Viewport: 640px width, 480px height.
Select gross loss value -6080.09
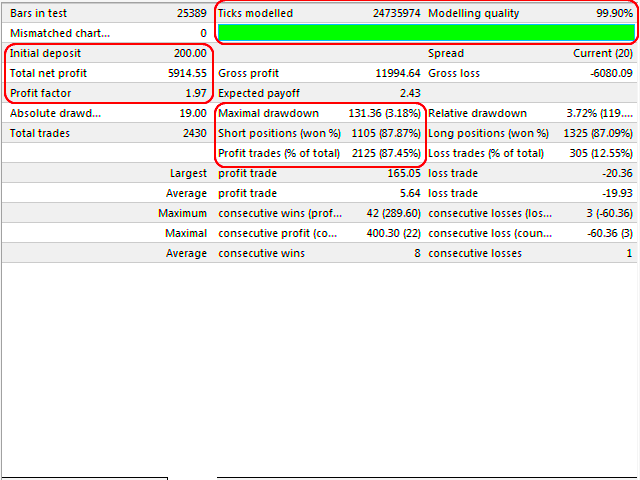click(611, 73)
